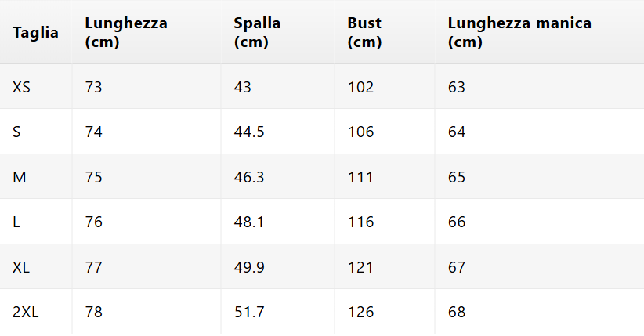Click sleeve length value 63
This screenshot has width=644, height=336.
[457, 87]
